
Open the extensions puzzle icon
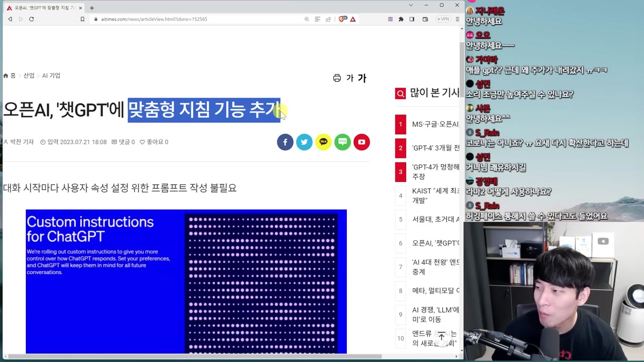tap(401, 19)
